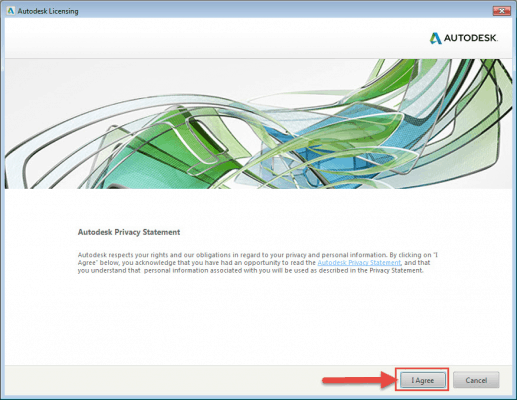
Task: Click the privacy statement paragraph text
Action: click(258, 263)
